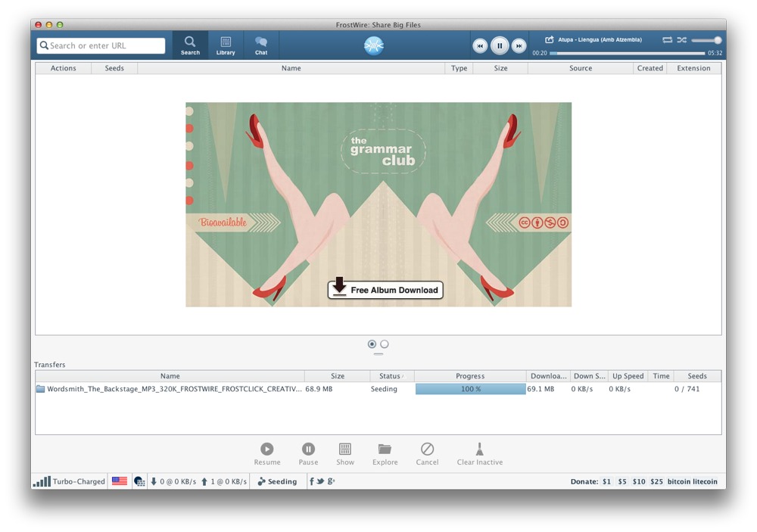
Task: Click the firewall globe status icon
Action: click(x=139, y=481)
